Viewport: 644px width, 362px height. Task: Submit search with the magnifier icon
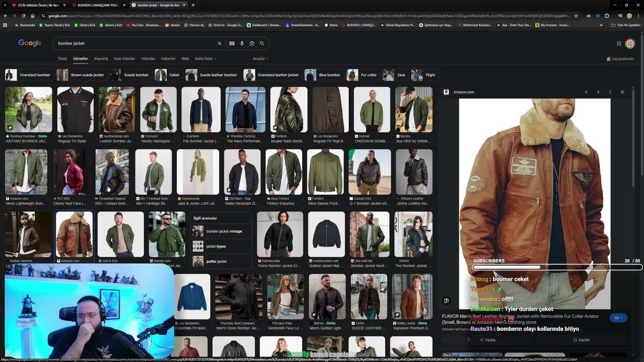click(262, 43)
